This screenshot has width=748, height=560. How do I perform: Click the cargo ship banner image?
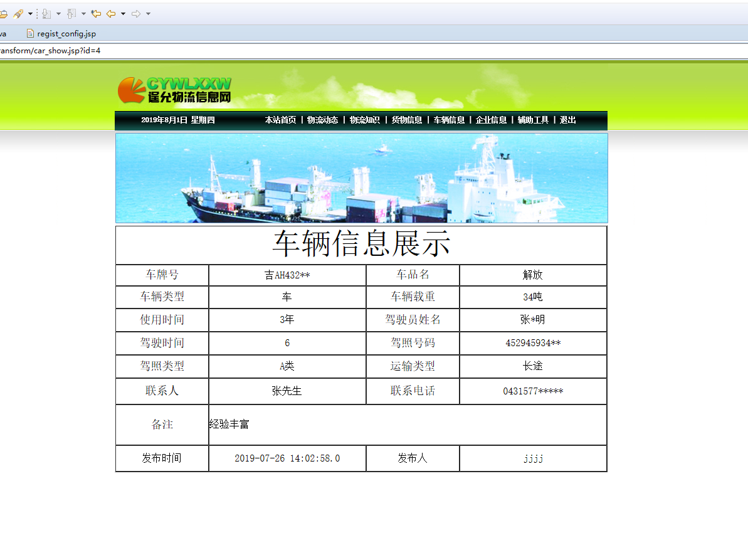[x=361, y=177]
